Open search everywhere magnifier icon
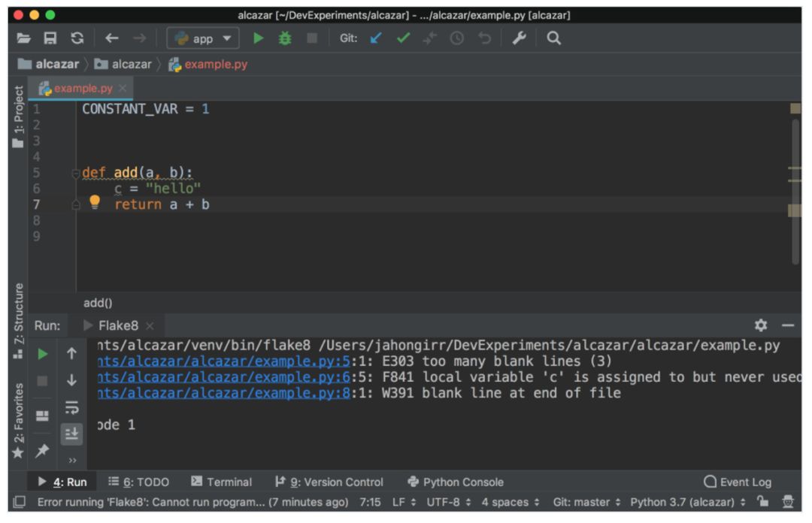 coord(554,38)
